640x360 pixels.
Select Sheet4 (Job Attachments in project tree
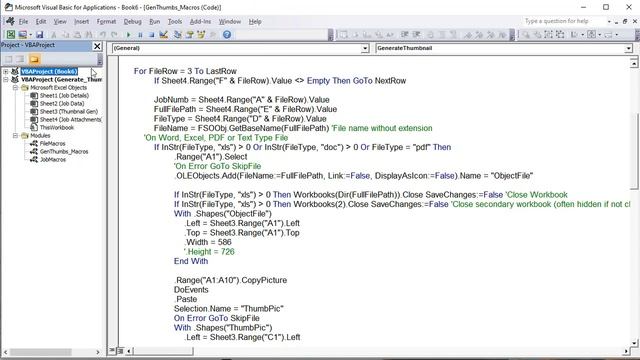(70, 120)
